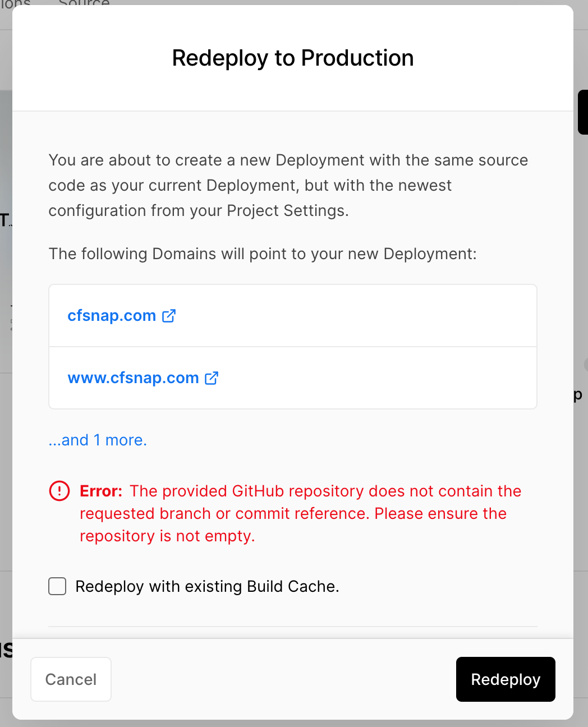Select the cfsnap.com domain row
588x727 pixels.
(292, 315)
